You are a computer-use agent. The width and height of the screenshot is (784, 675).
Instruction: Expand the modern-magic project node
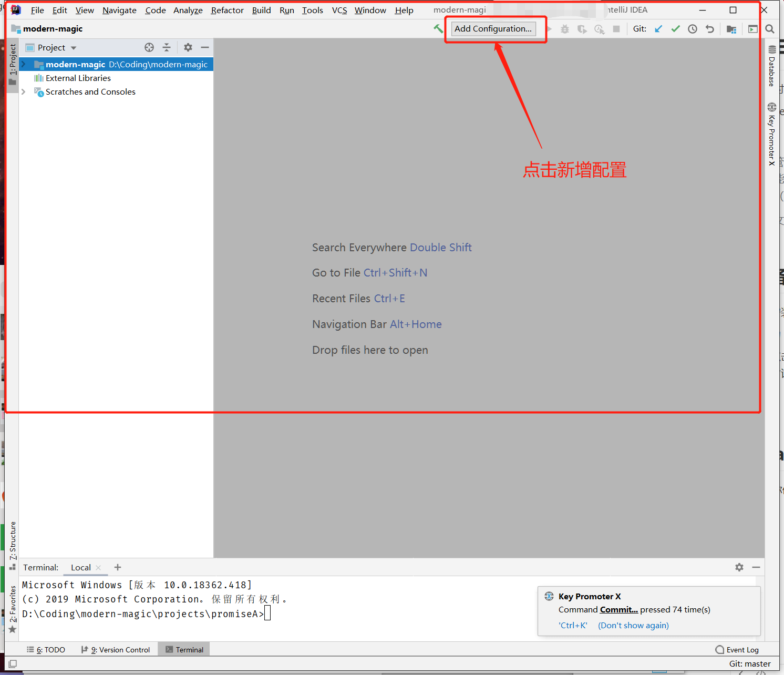tap(23, 64)
